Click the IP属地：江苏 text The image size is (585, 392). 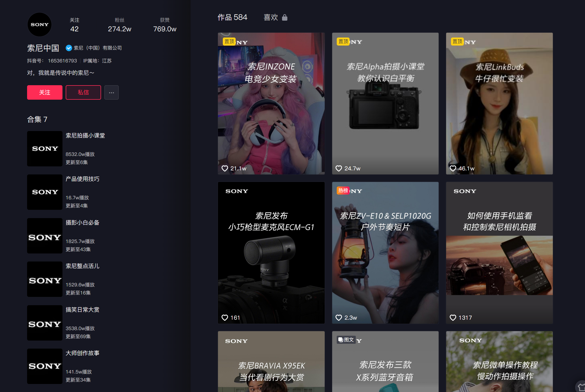97,61
